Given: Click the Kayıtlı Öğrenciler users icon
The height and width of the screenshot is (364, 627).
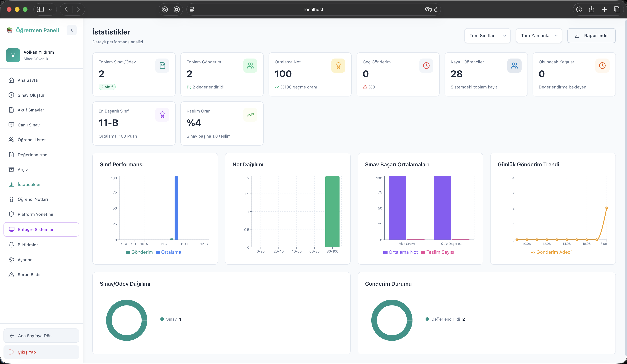Looking at the screenshot, I should pyautogui.click(x=514, y=66).
